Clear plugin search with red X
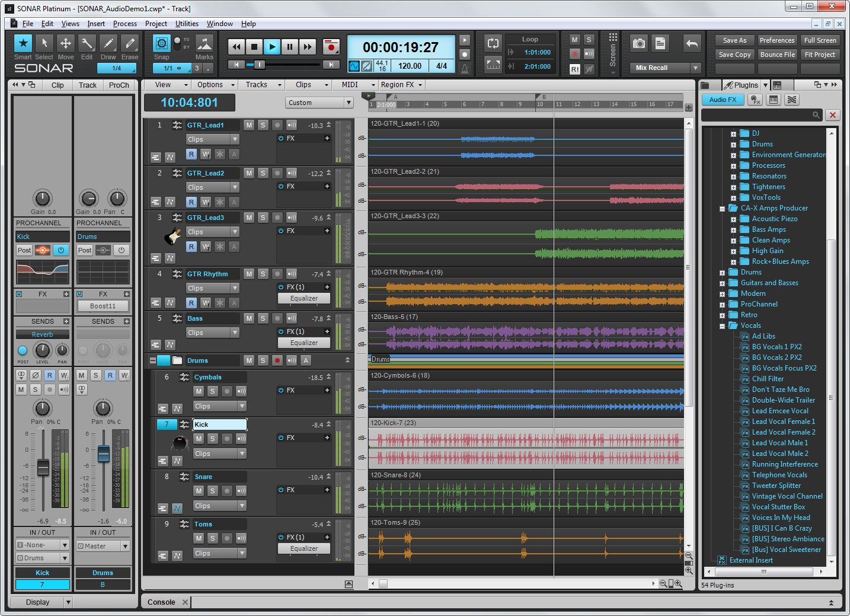 point(833,115)
